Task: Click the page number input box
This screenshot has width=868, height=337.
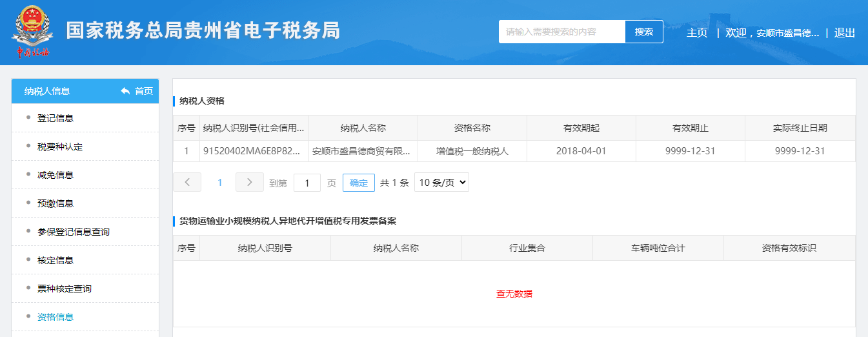Action: pos(307,183)
